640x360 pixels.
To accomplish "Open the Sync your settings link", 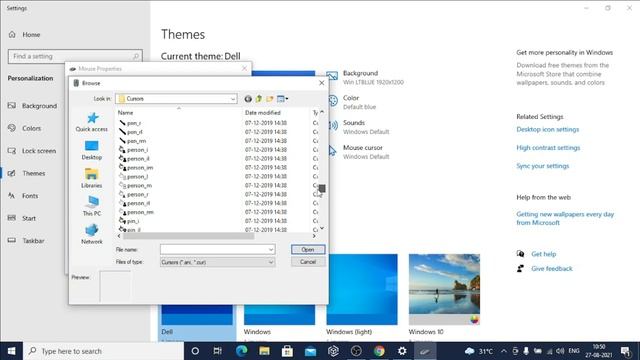I will point(542,166).
